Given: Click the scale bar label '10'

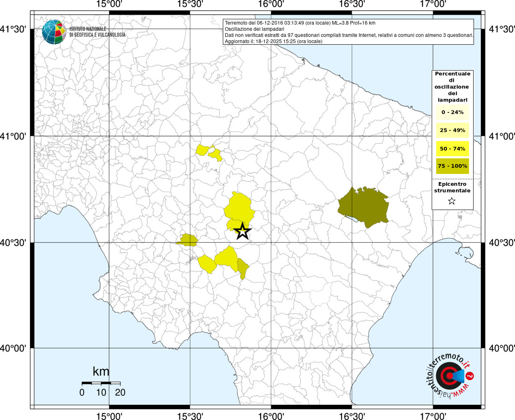Looking at the screenshot, I should click(101, 393).
